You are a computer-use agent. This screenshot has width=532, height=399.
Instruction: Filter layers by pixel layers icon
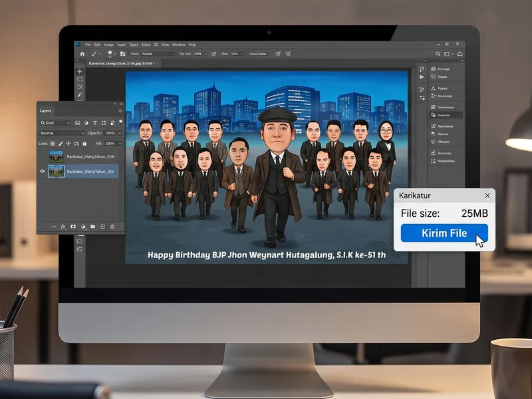click(x=77, y=123)
